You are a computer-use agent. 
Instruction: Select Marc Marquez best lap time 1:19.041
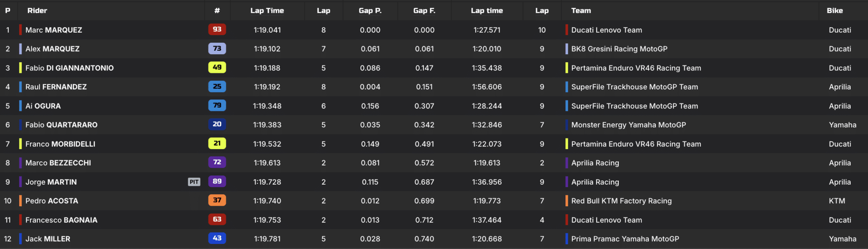pos(267,30)
